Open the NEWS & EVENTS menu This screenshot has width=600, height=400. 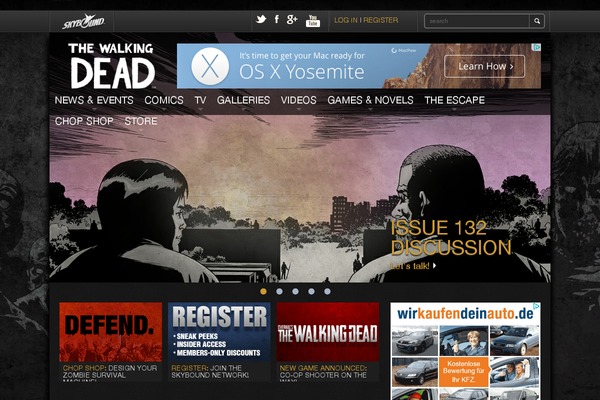pyautogui.click(x=94, y=100)
